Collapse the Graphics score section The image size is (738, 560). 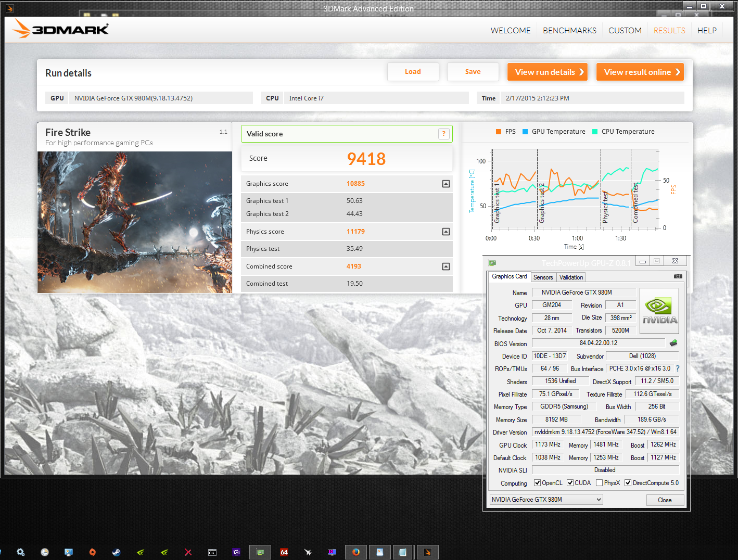(446, 184)
